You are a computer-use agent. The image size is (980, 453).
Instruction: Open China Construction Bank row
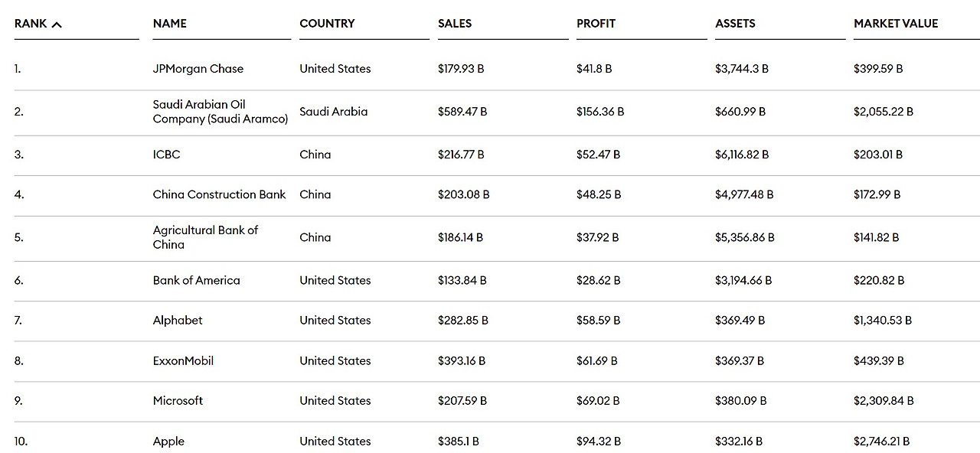click(219, 194)
